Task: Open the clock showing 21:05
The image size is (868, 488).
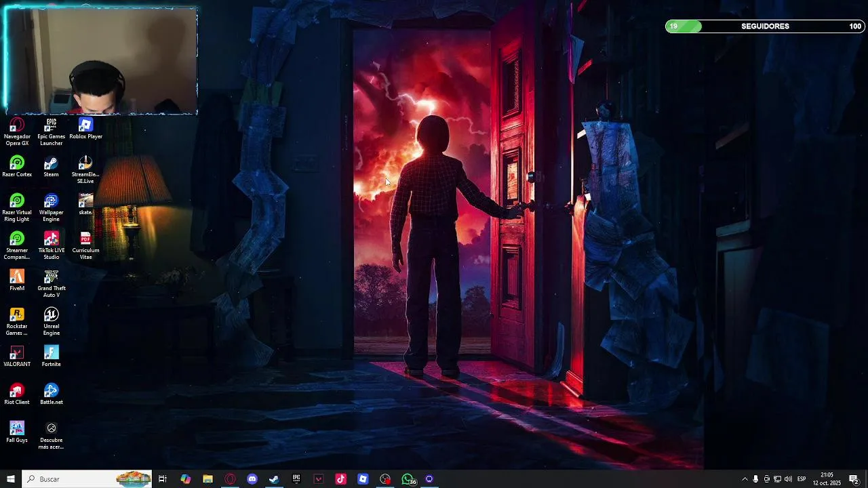Action: pyautogui.click(x=827, y=479)
